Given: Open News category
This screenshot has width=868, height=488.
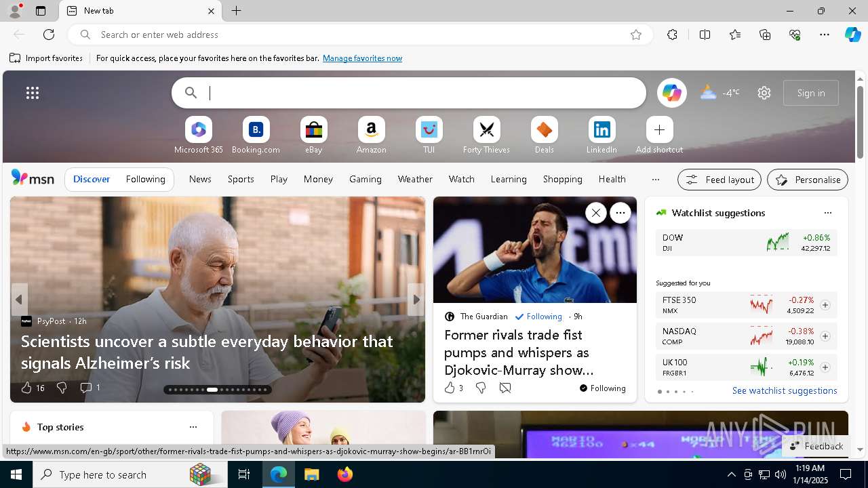Looking at the screenshot, I should pyautogui.click(x=200, y=179).
